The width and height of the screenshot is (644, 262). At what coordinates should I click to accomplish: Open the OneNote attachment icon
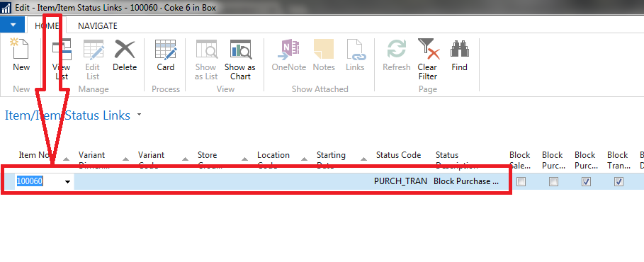[289, 50]
